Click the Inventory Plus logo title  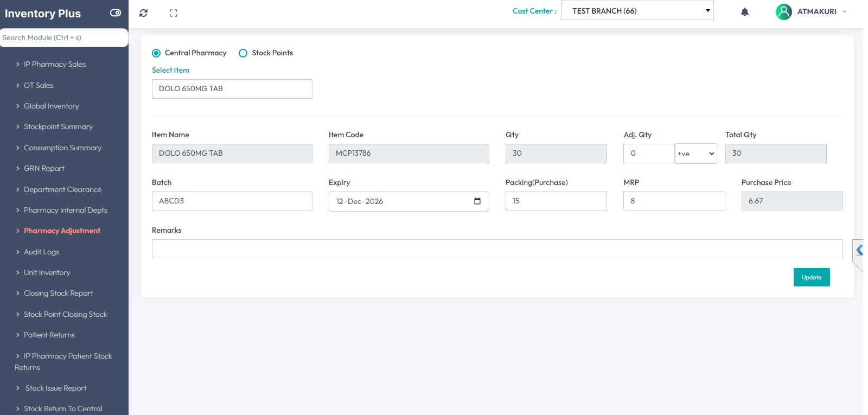point(43,14)
